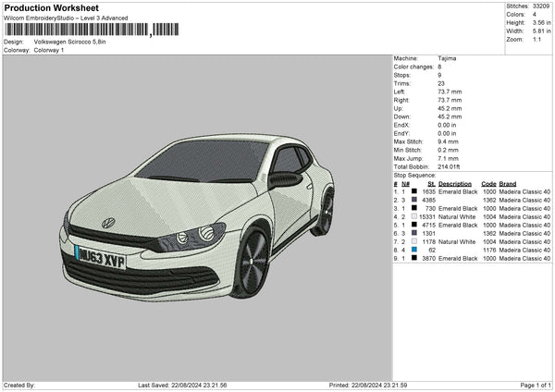Viewport: 555px width, 392px height.
Task: Click the Stops label
Action: [401, 75]
